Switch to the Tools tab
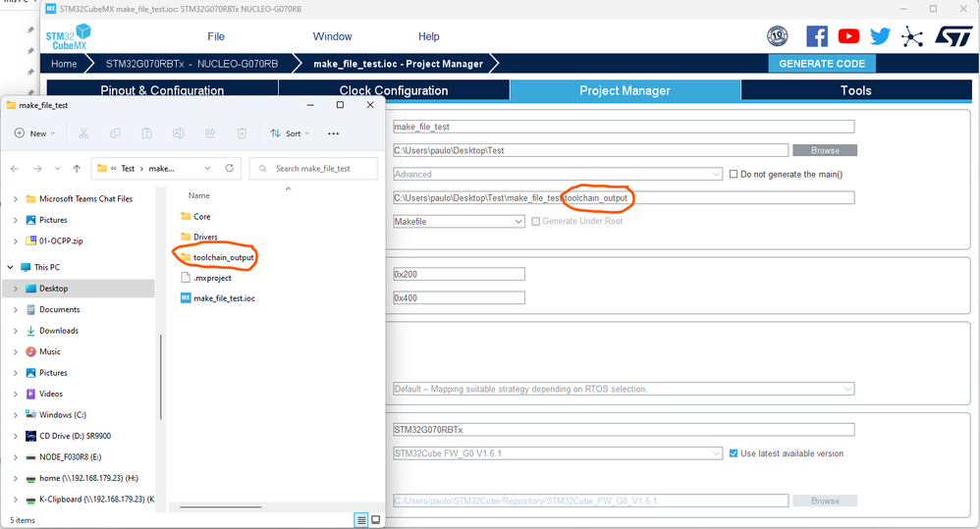 point(856,90)
